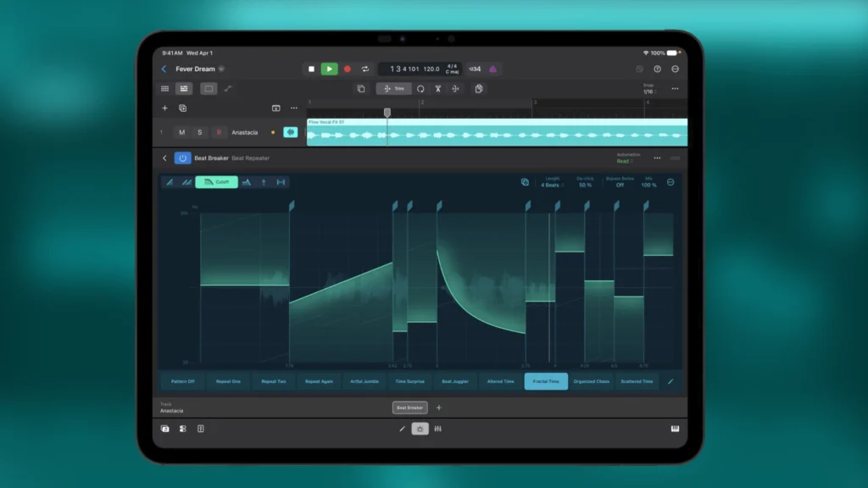Select the Organized Chaos preset
The height and width of the screenshot is (488, 868).
(x=591, y=381)
